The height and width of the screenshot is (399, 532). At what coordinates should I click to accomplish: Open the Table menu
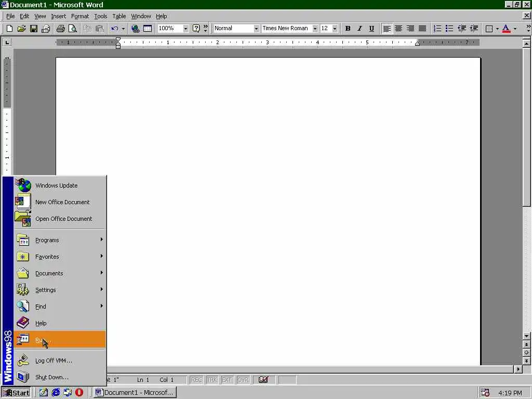[119, 16]
